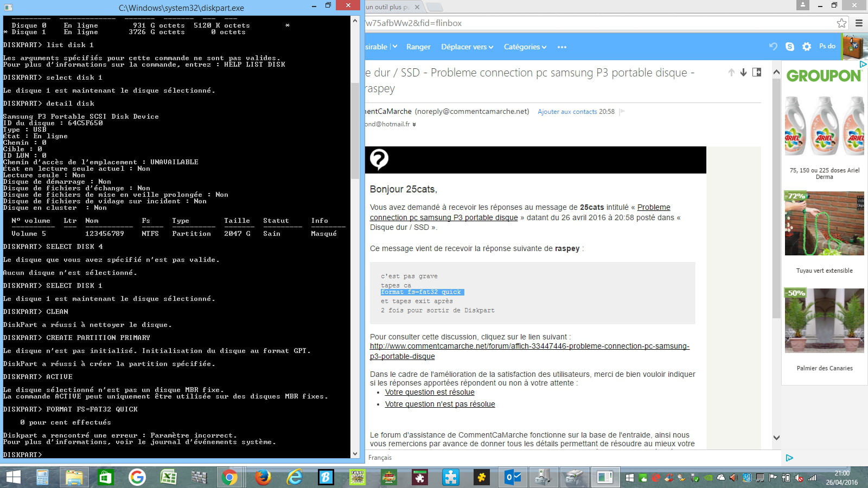Viewport: 868px width, 488px height.
Task: Click the Chrome address bar URL
Action: point(414,23)
